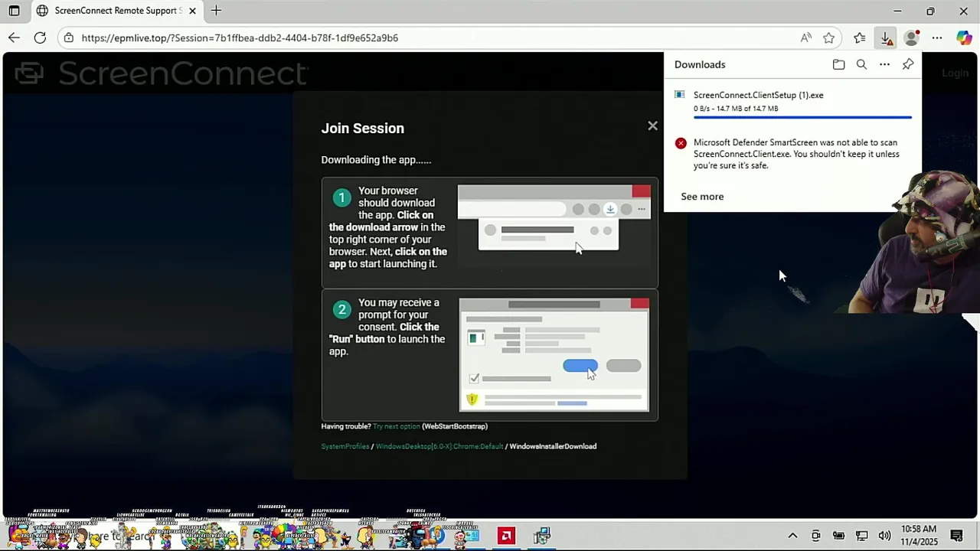Image resolution: width=980 pixels, height=551 pixels.
Task: Click the ScreenConnect logo
Action: point(161,73)
